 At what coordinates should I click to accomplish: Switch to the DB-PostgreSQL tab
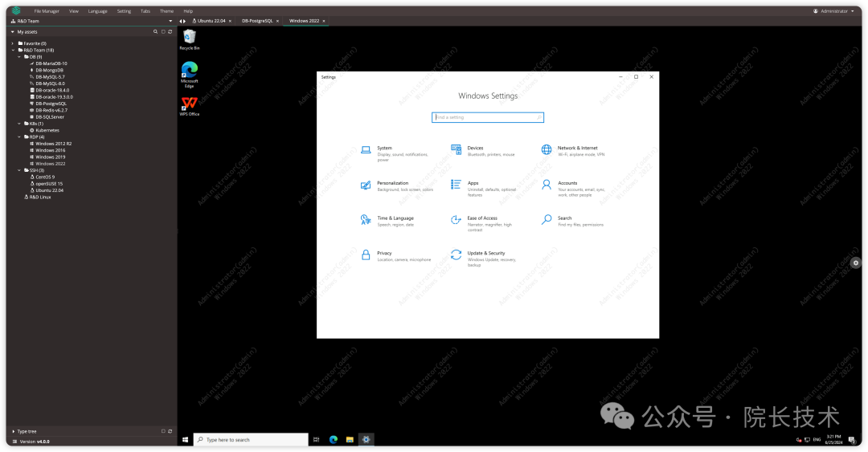pyautogui.click(x=257, y=21)
